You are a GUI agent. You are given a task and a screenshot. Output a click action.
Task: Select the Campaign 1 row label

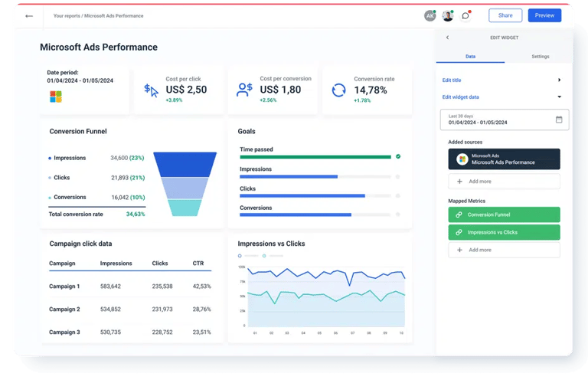click(64, 287)
